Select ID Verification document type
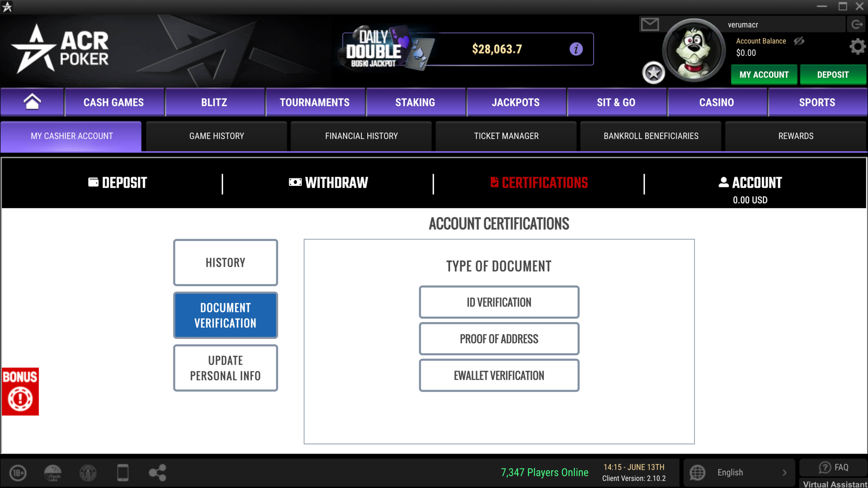The width and height of the screenshot is (868, 488). click(x=499, y=302)
